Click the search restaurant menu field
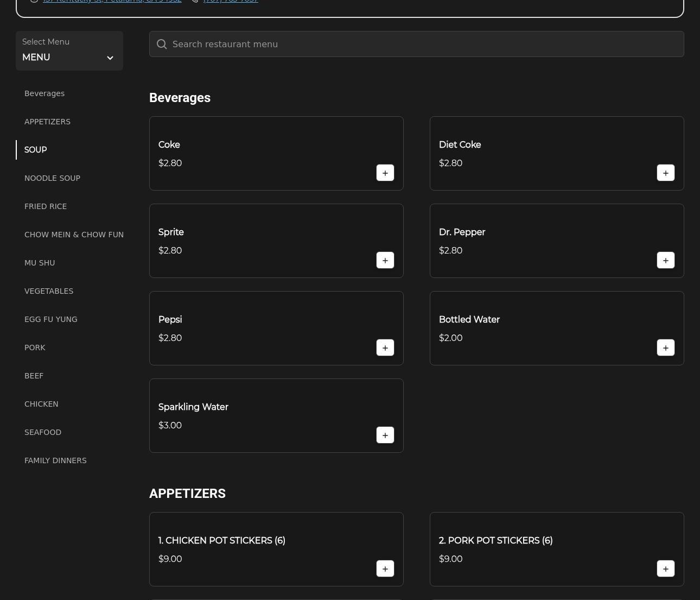Screen dimensions: 700x600 click(416, 44)
